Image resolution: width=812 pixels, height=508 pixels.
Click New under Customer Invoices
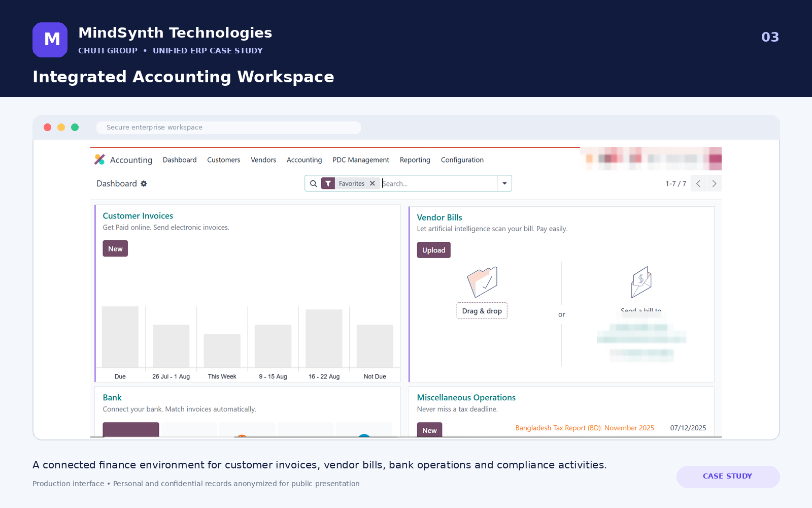(115, 248)
